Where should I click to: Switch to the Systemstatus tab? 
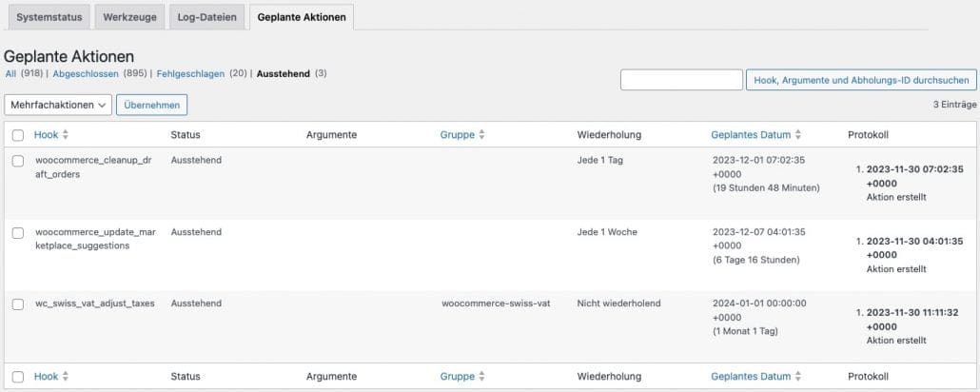pyautogui.click(x=49, y=17)
